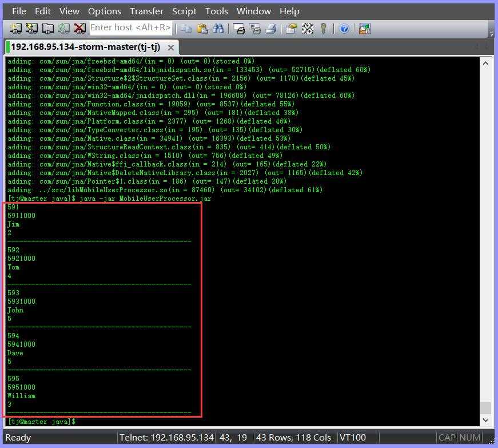This screenshot has height=448, width=498.
Task: Click the name William in output
Action: [x=21, y=396]
